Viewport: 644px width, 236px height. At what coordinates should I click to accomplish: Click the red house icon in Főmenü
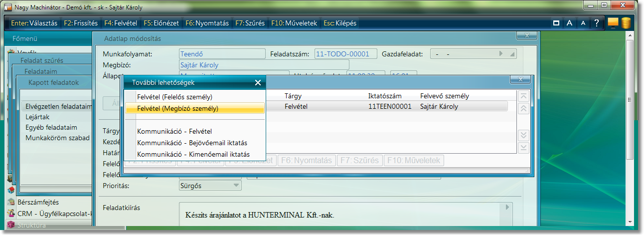[10, 190]
